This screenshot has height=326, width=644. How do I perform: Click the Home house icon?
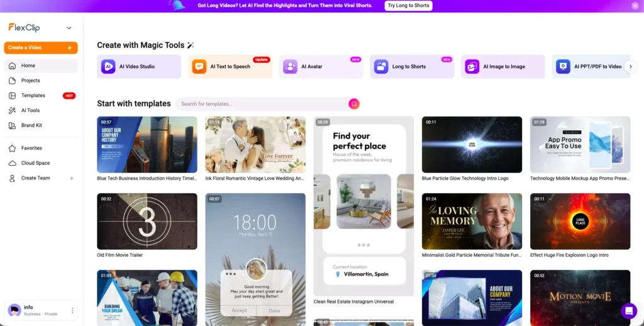click(x=13, y=66)
